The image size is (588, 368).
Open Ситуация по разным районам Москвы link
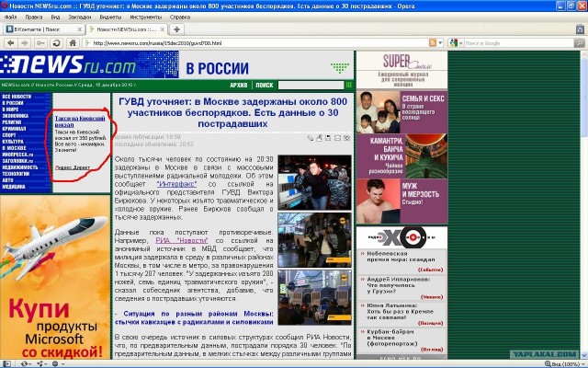(194, 317)
